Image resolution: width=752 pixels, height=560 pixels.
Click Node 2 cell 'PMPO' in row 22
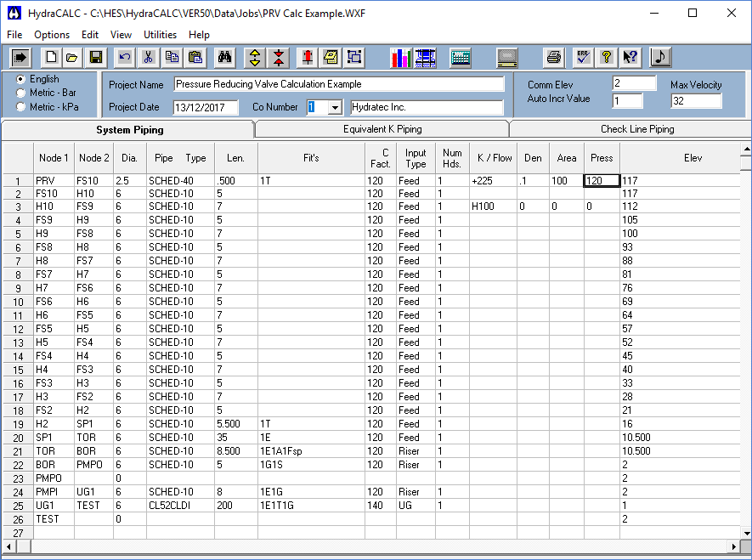tap(93, 465)
